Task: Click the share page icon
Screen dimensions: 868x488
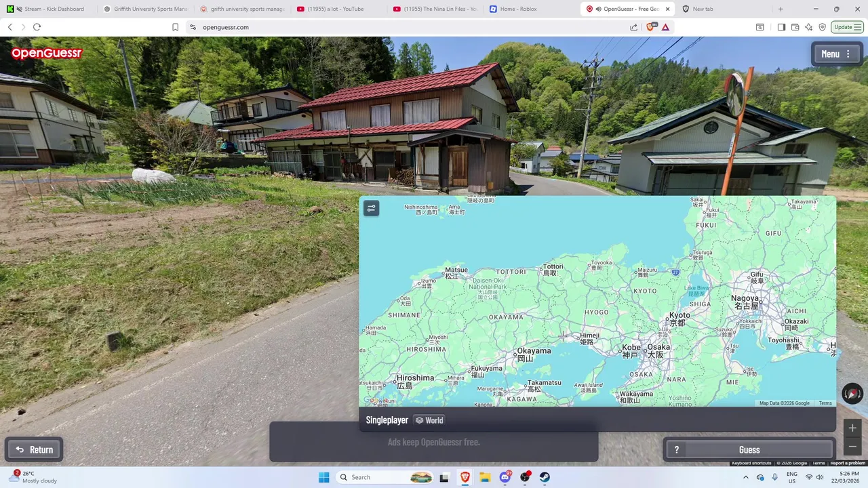Action: pyautogui.click(x=633, y=27)
